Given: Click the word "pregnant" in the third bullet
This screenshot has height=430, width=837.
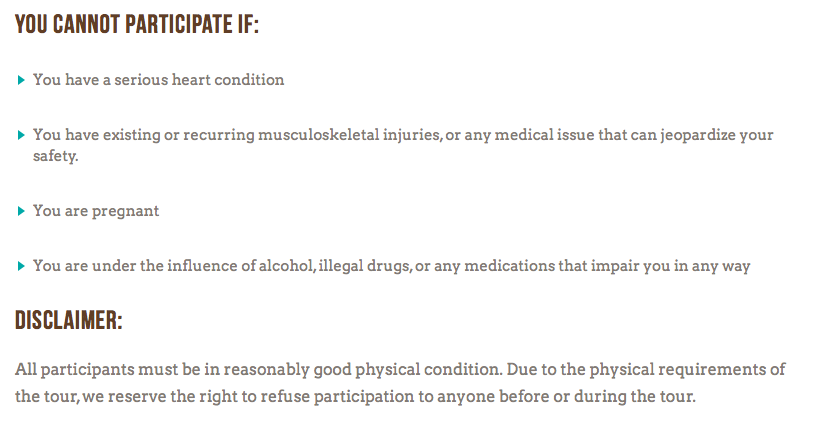Looking at the screenshot, I should pos(125,211).
